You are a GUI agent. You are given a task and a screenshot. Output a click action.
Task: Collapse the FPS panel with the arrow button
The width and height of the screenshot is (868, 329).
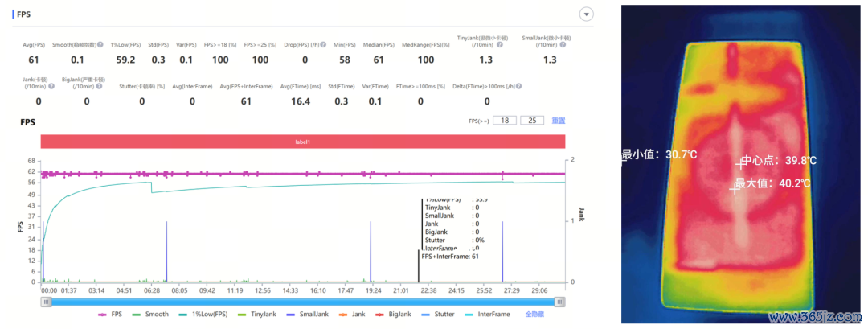point(586,14)
